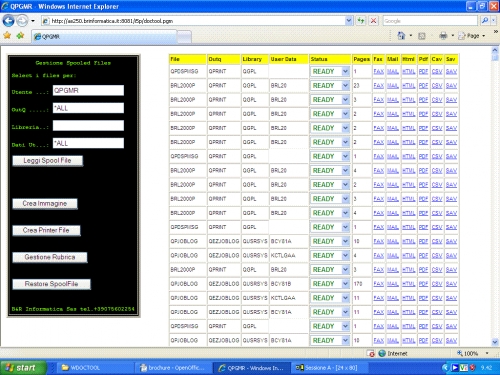Click the User Data column header
The image size is (500, 375).
[x=288, y=59]
